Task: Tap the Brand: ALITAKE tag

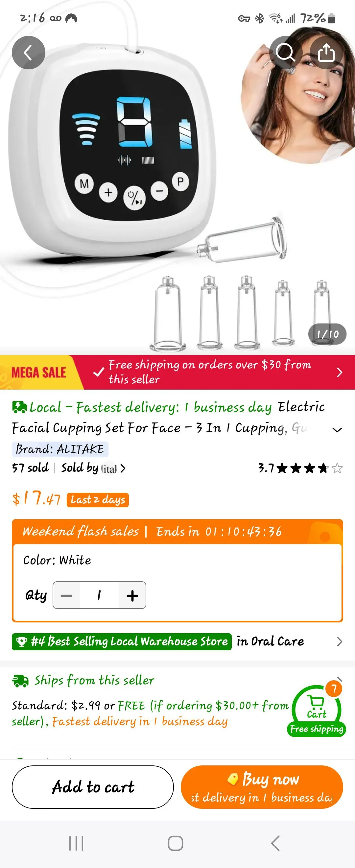Action: click(x=60, y=449)
